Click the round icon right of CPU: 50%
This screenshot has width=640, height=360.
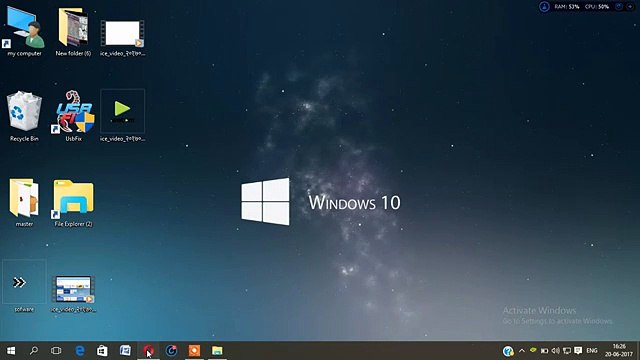pyautogui.click(x=619, y=7)
